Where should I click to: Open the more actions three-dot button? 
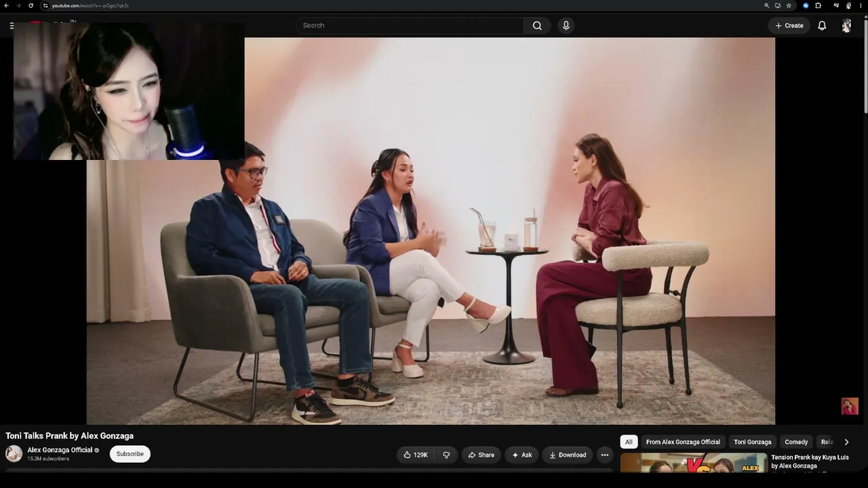point(605,455)
